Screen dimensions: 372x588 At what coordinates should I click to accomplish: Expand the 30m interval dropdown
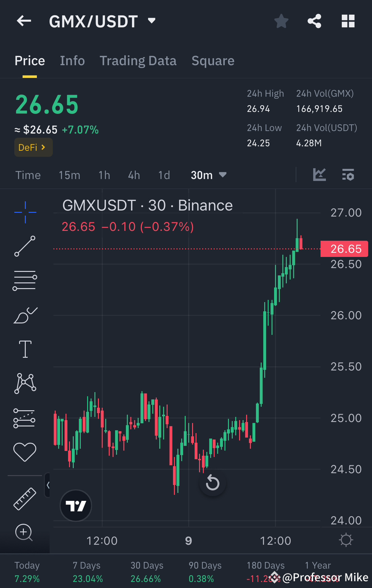208,175
